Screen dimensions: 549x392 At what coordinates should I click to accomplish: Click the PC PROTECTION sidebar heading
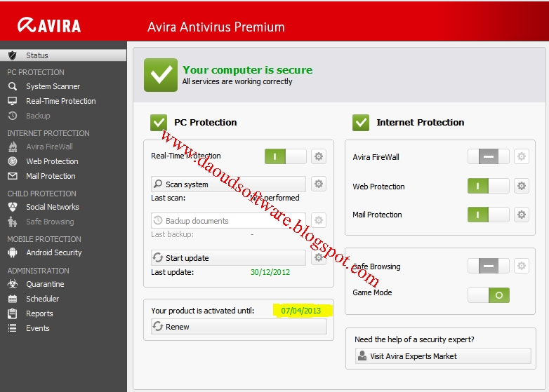pyautogui.click(x=36, y=72)
